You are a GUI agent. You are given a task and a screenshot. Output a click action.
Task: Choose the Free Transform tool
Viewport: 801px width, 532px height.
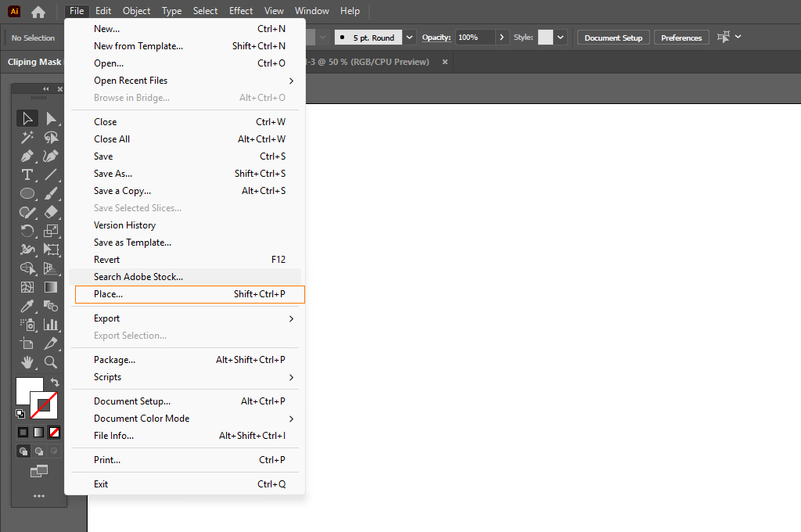[51, 250]
